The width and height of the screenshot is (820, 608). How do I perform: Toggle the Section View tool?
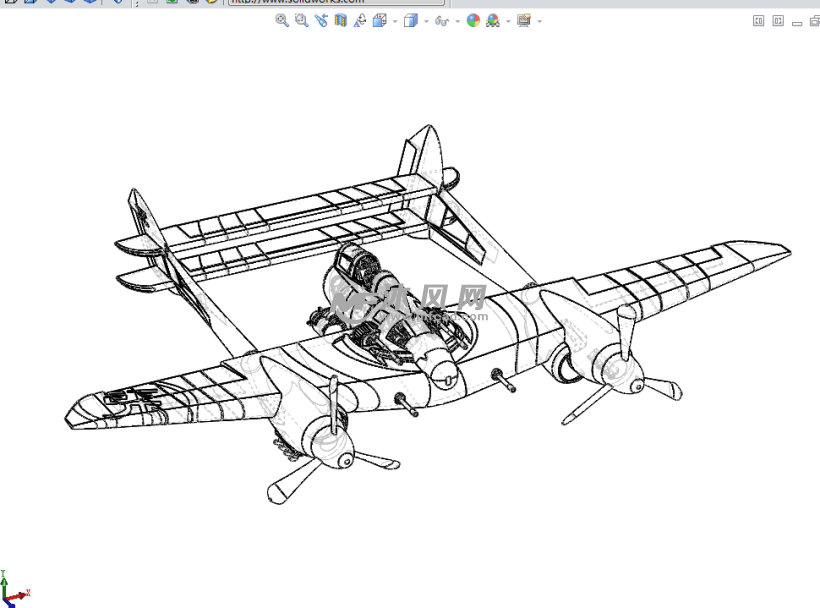340,20
